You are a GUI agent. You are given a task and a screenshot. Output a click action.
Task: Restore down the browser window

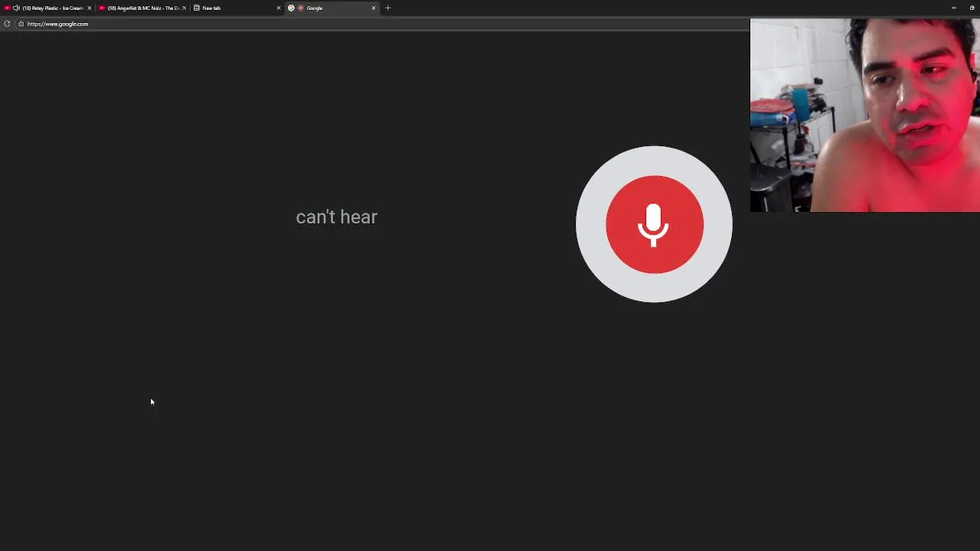coord(972,8)
